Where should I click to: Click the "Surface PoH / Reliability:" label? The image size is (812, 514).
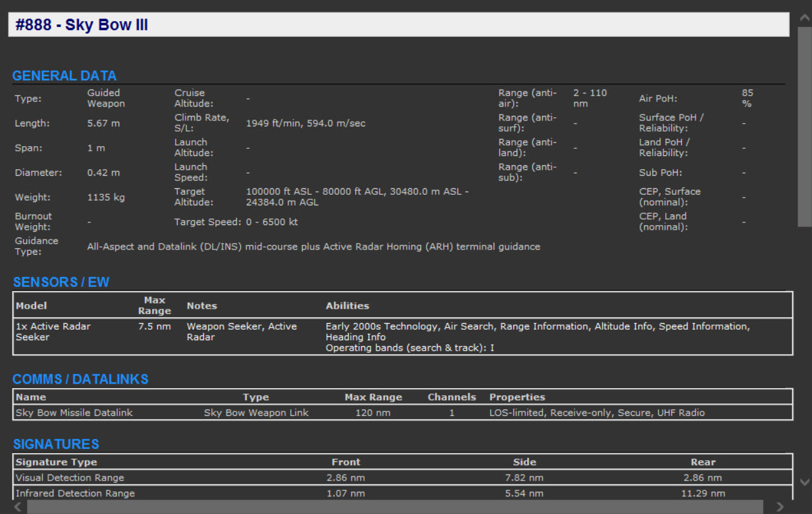pos(671,123)
